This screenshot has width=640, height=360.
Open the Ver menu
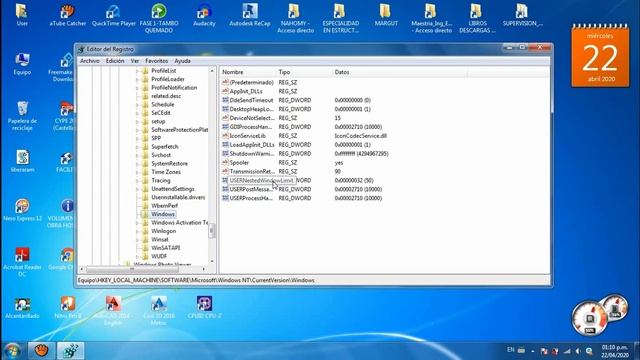pyautogui.click(x=135, y=61)
